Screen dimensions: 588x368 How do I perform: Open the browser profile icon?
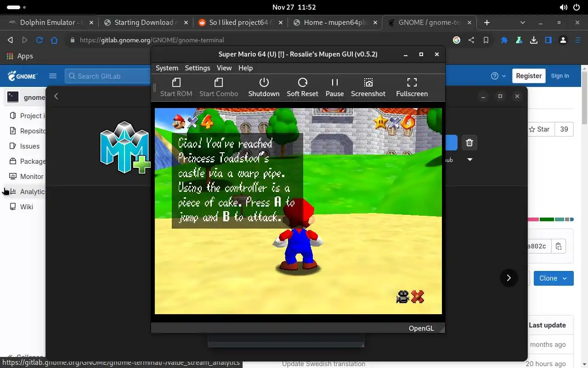coord(563,40)
